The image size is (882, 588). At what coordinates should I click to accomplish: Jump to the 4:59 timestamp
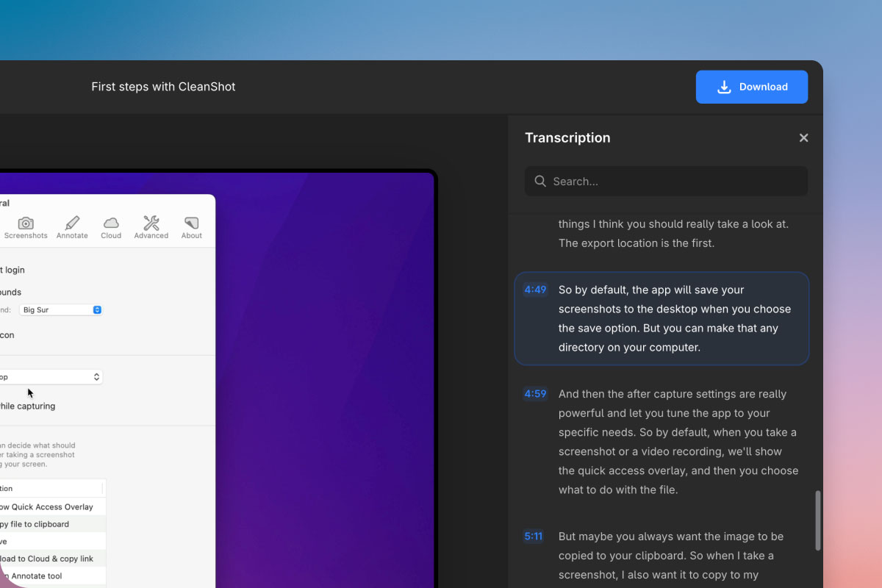click(535, 394)
